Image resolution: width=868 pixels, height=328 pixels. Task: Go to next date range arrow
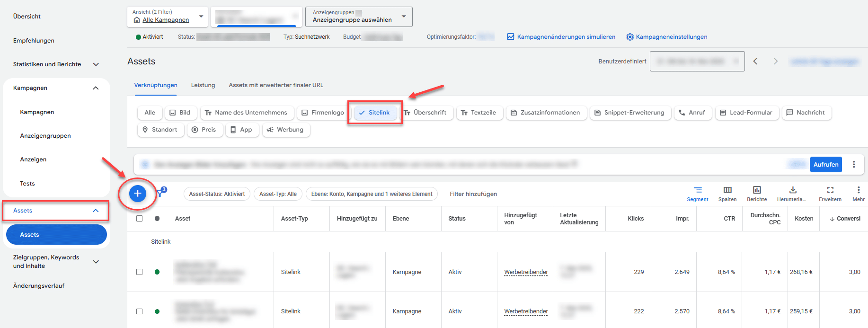coord(775,61)
